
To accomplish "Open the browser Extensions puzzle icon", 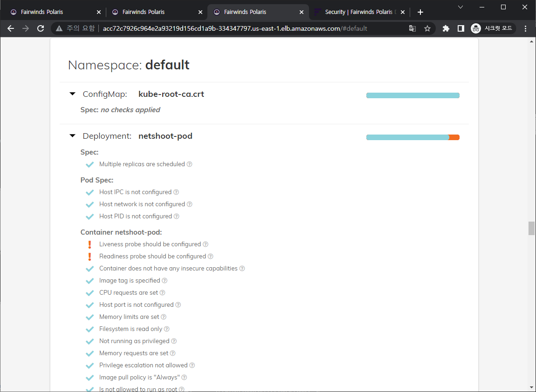I will (446, 28).
